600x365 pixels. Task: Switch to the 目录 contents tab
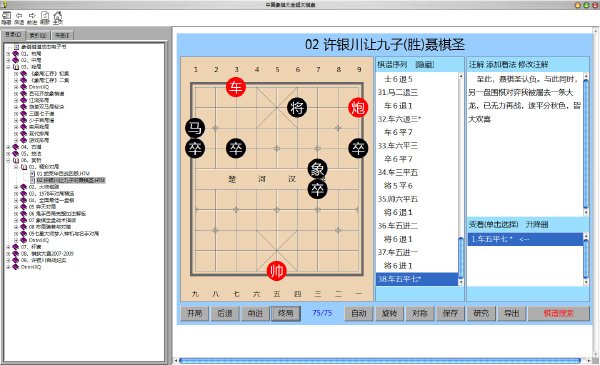[x=13, y=35]
